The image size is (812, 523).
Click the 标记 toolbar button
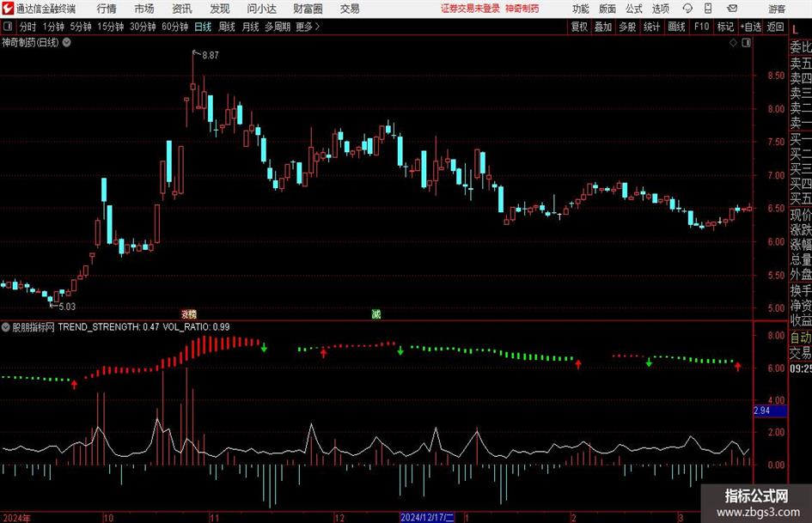pos(725,27)
